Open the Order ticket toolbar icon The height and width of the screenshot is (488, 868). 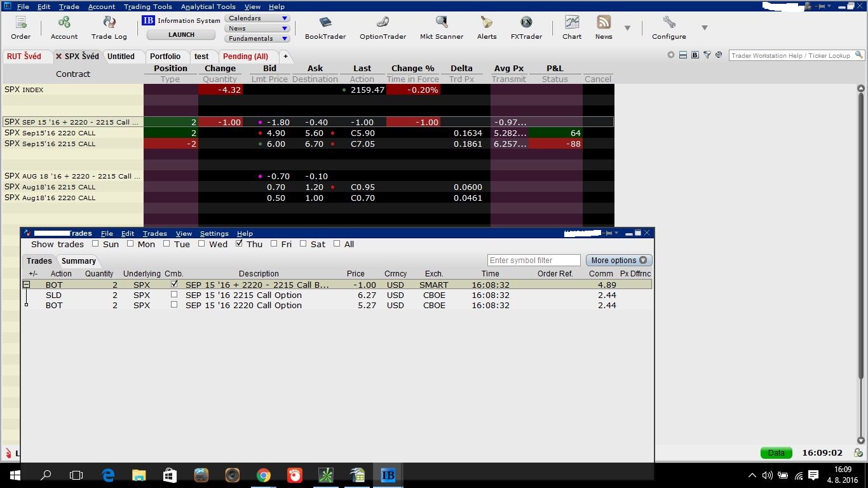click(20, 24)
